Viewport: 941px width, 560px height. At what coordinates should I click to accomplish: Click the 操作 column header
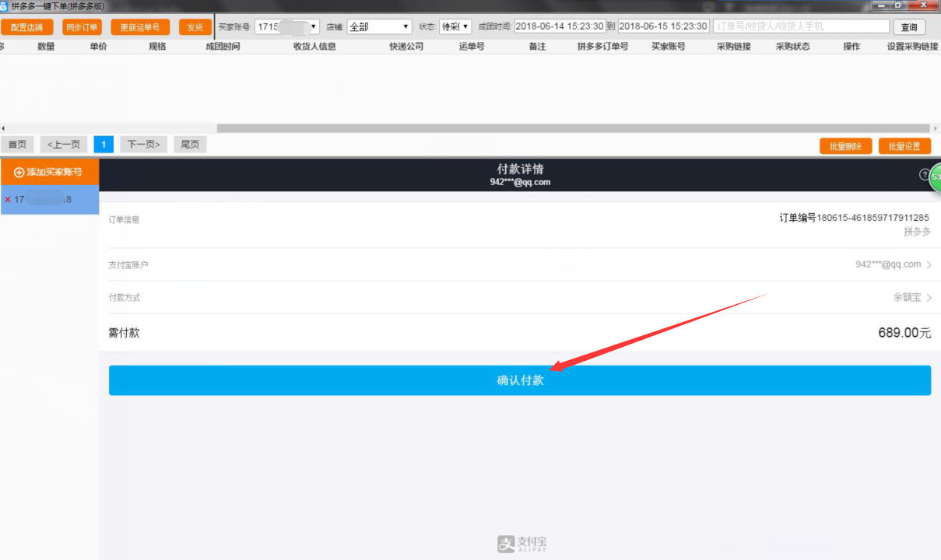[x=851, y=47]
